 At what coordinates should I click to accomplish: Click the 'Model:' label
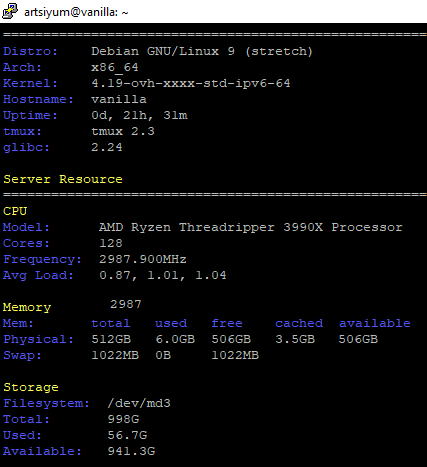click(x=26, y=227)
